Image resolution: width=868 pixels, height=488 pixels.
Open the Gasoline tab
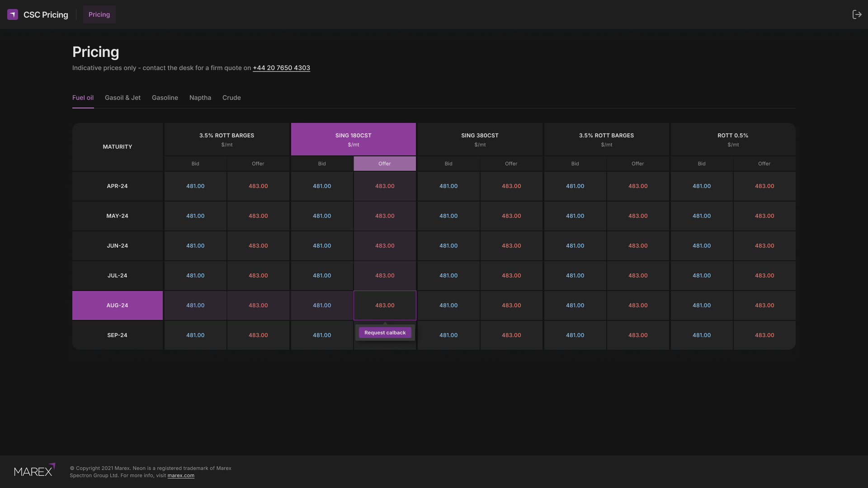click(165, 98)
